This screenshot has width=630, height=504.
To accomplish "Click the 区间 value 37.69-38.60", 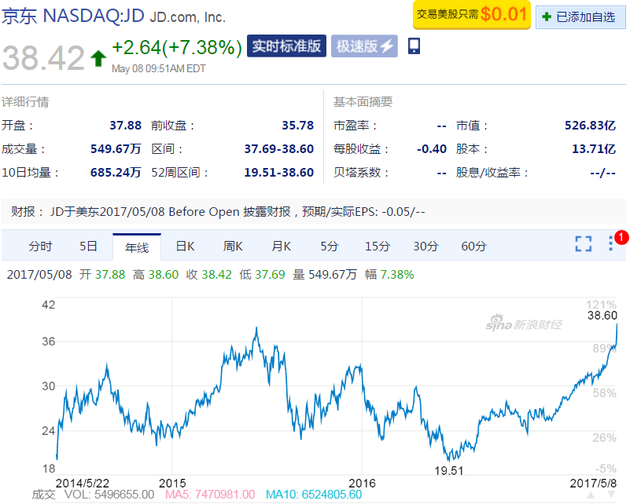I will 279,149.
